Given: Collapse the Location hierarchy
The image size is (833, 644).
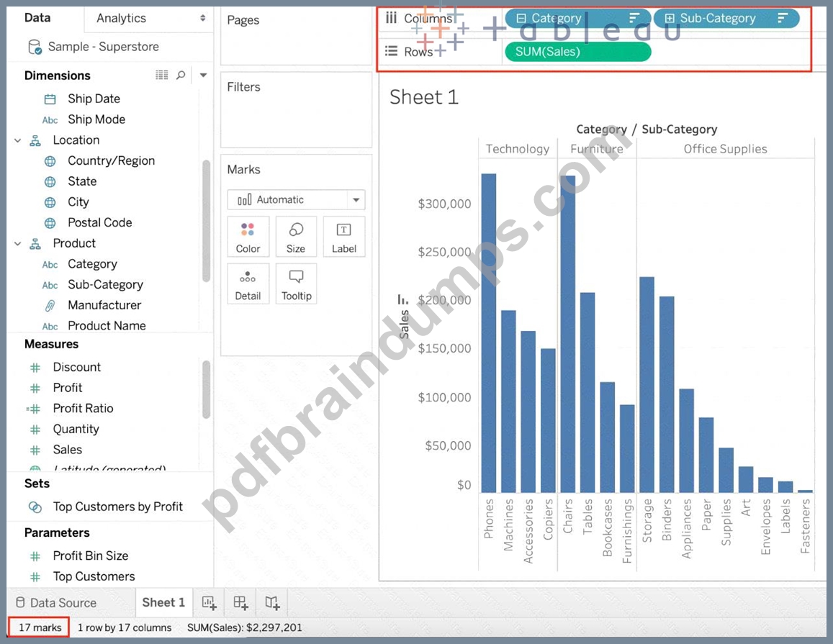Looking at the screenshot, I should click(17, 140).
